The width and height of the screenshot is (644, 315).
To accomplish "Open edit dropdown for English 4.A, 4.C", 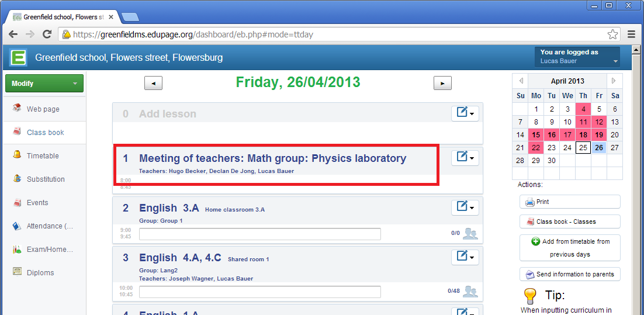I will (x=465, y=257).
